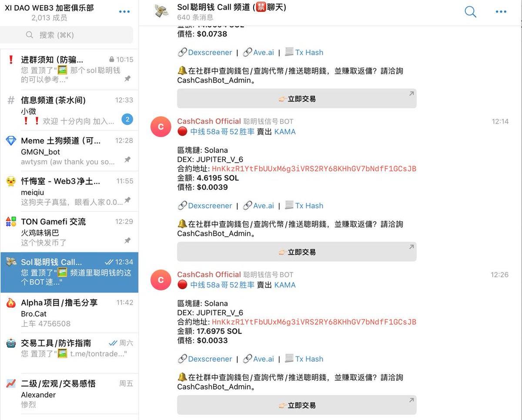Screen dimensions: 522x420
Task: Select the Sol聪明钱 Call topic
Action: pos(69,272)
